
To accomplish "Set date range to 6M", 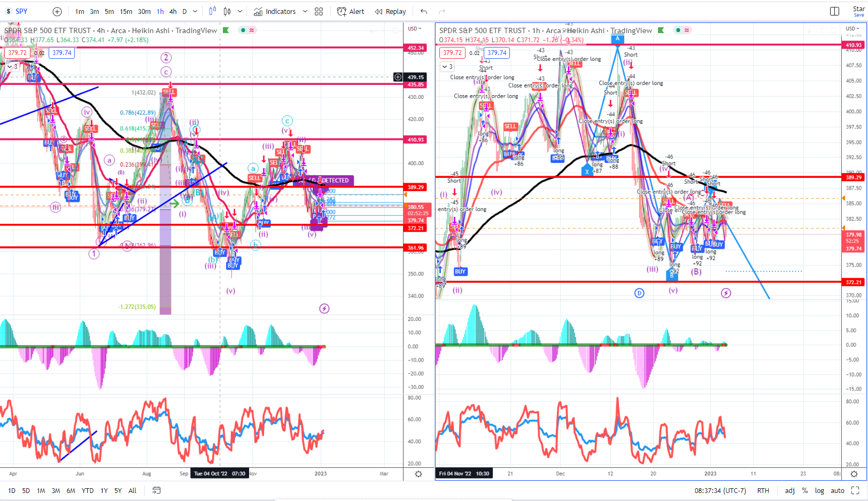I will (x=71, y=490).
